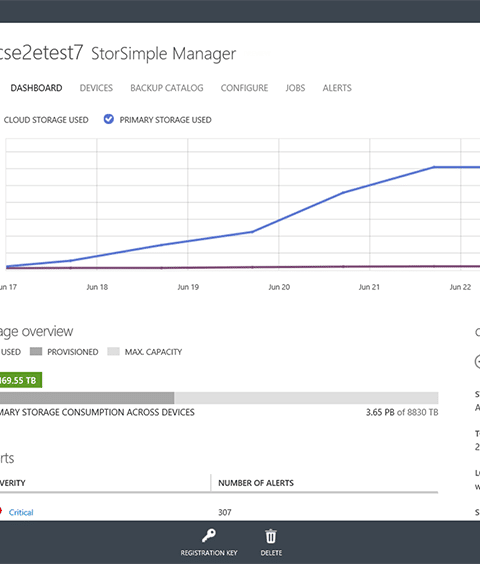Click the Jun 19 axis label

(x=188, y=287)
